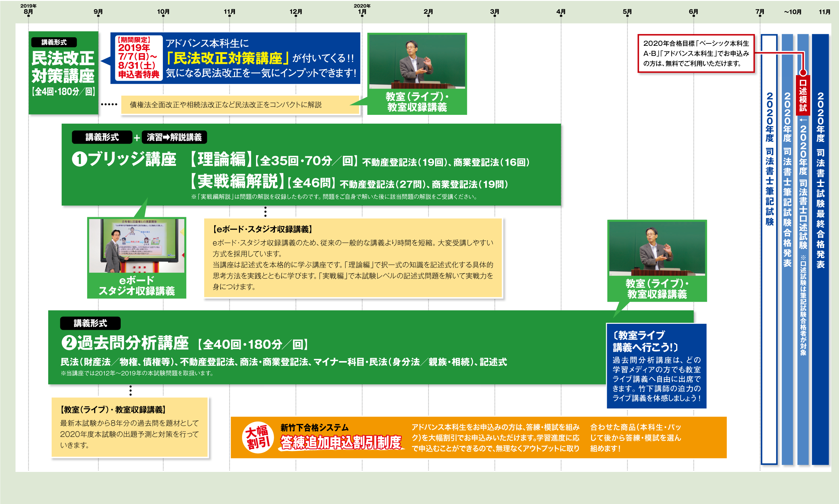Image resolution: width=839 pixels, height=504 pixels.
Task: Select the 9月 timeline month marker
Action: [x=98, y=12]
